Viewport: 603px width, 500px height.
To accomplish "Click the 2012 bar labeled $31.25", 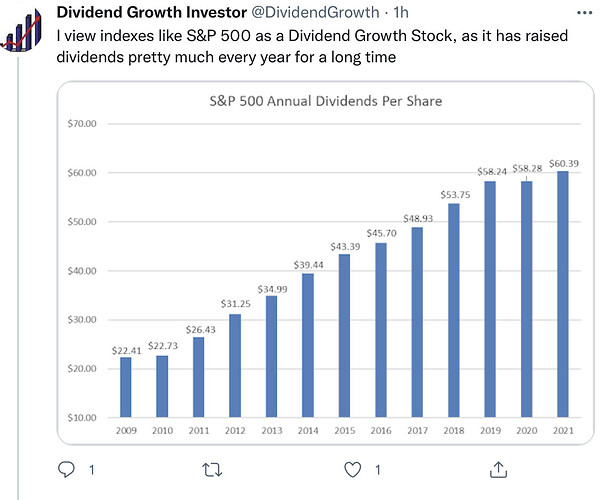I will coord(235,365).
